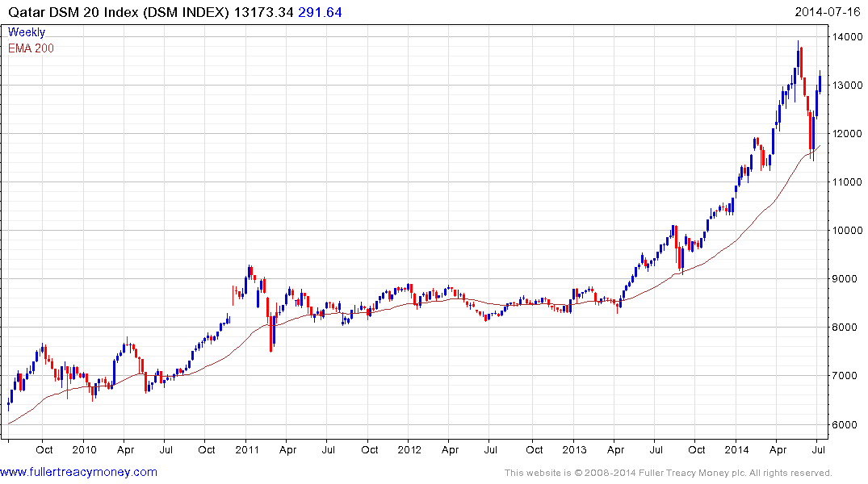Click the 14000 price axis label
This screenshot has height=484, width=868.
pyautogui.click(x=848, y=37)
